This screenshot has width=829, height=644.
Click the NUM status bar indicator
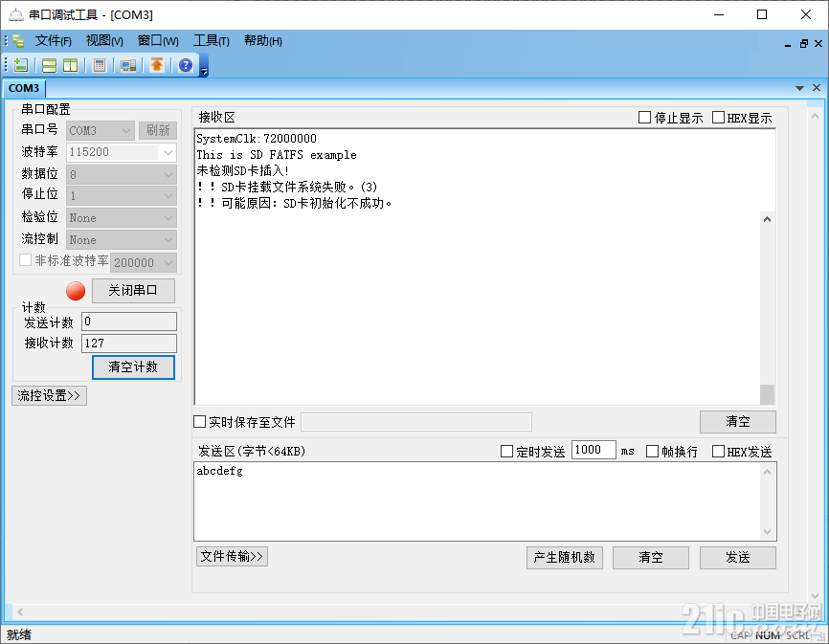point(767,635)
